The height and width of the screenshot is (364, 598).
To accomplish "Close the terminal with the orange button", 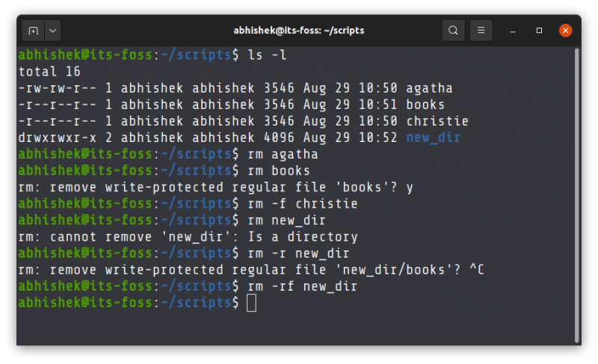I will click(x=566, y=31).
